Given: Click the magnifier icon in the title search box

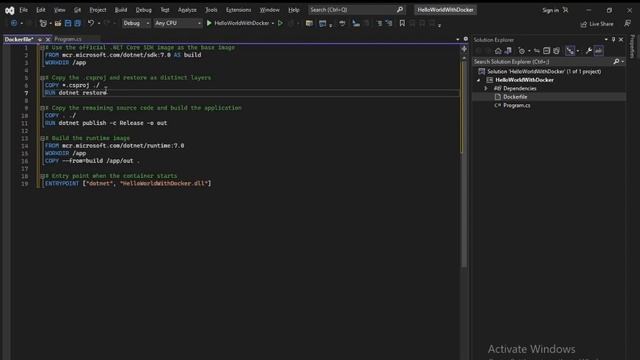Looking at the screenshot, I should pos(400,10).
